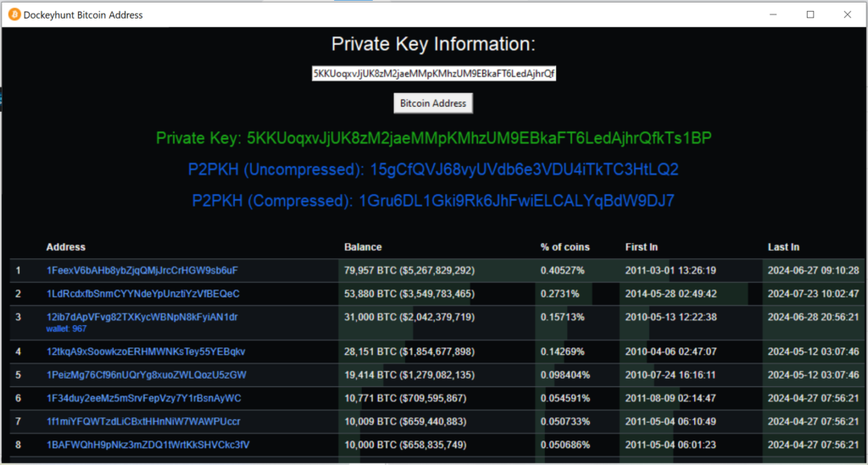Click the % of coins column header
The width and height of the screenshot is (868, 465).
coord(565,247)
